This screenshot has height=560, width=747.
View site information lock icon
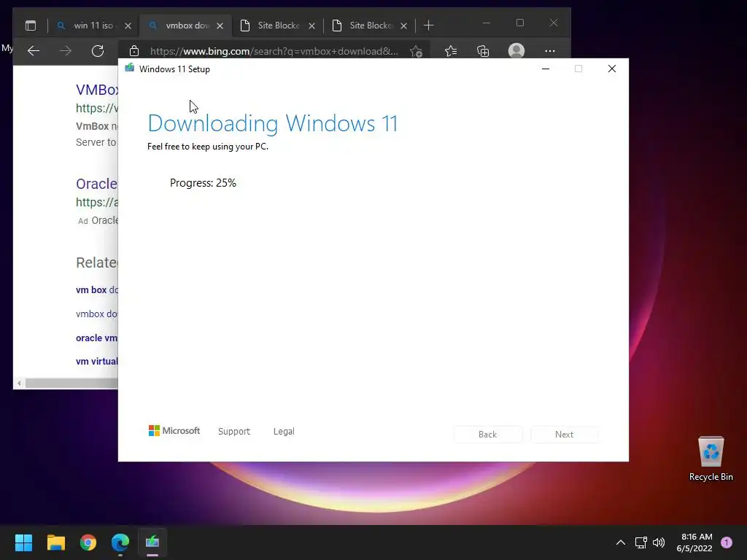(x=134, y=51)
